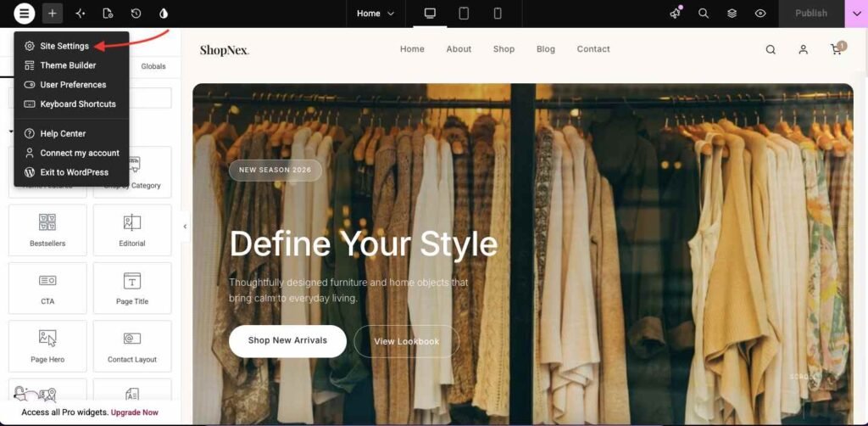Open the page settings document icon
The width and height of the screenshot is (868, 426).
coord(108,14)
